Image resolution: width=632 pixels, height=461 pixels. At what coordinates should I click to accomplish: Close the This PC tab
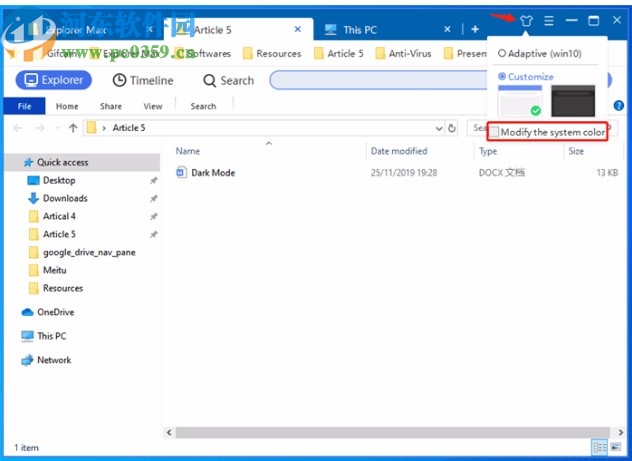pyautogui.click(x=447, y=29)
